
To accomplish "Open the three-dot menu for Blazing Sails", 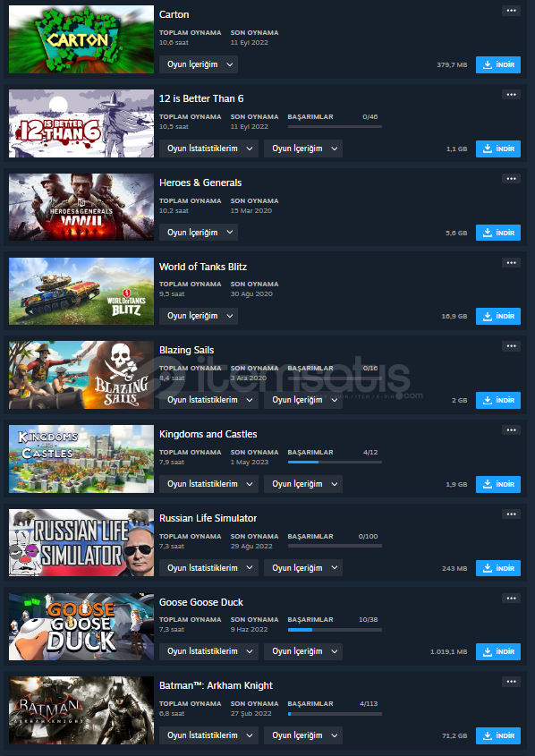I will click(x=511, y=346).
